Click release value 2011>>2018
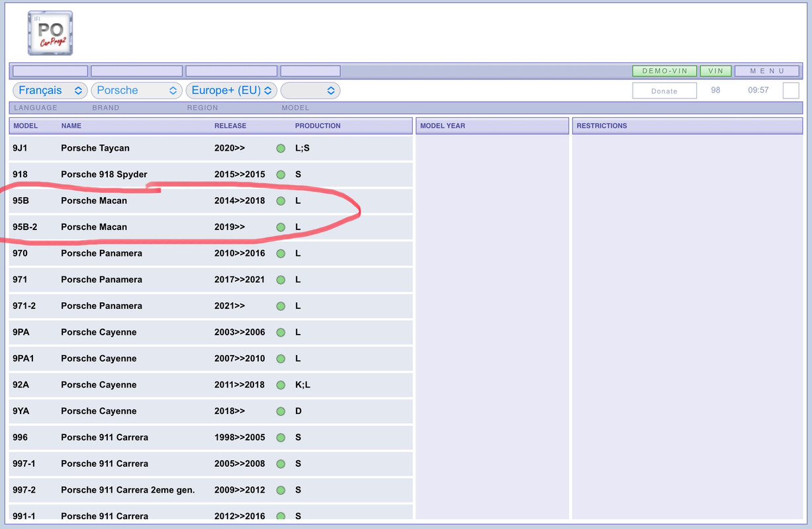This screenshot has height=529, width=812. point(240,385)
